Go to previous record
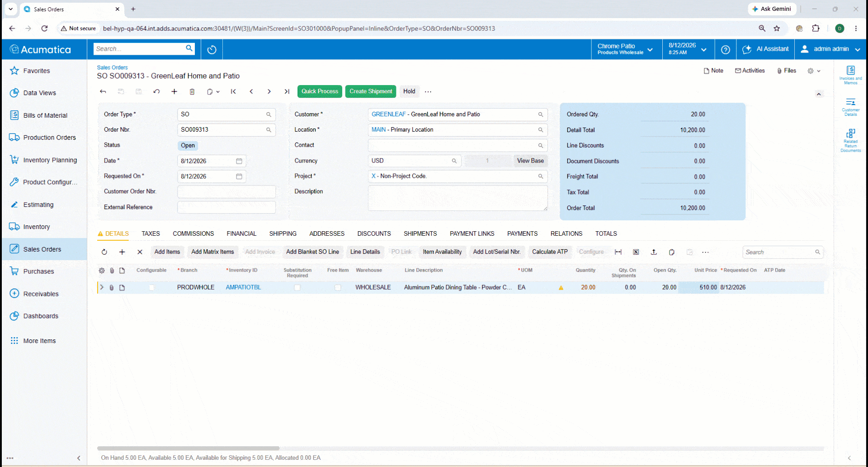 click(251, 91)
